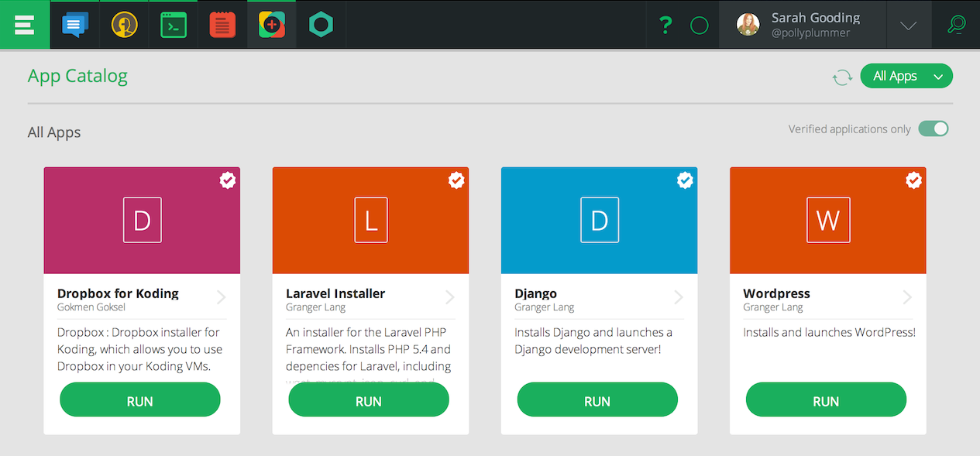The height and width of the screenshot is (456, 980).
Task: Click the Apps catalog icon
Action: pyautogui.click(x=271, y=24)
